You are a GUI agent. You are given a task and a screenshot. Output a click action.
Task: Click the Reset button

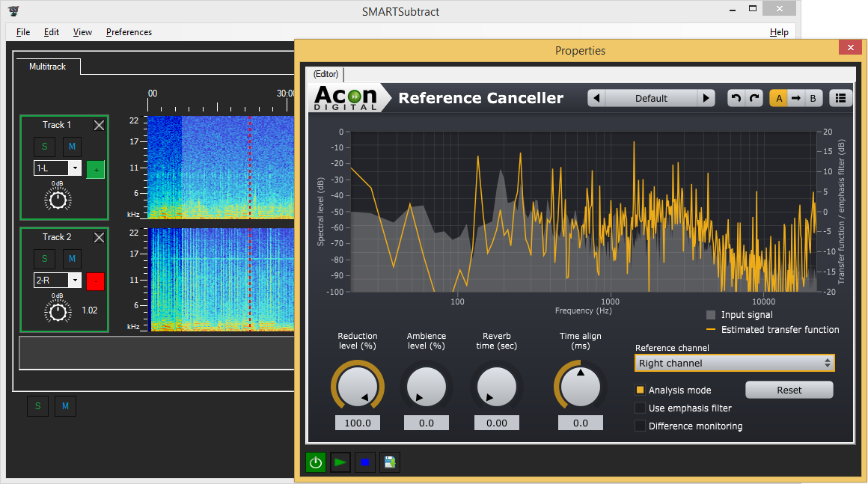coord(789,390)
